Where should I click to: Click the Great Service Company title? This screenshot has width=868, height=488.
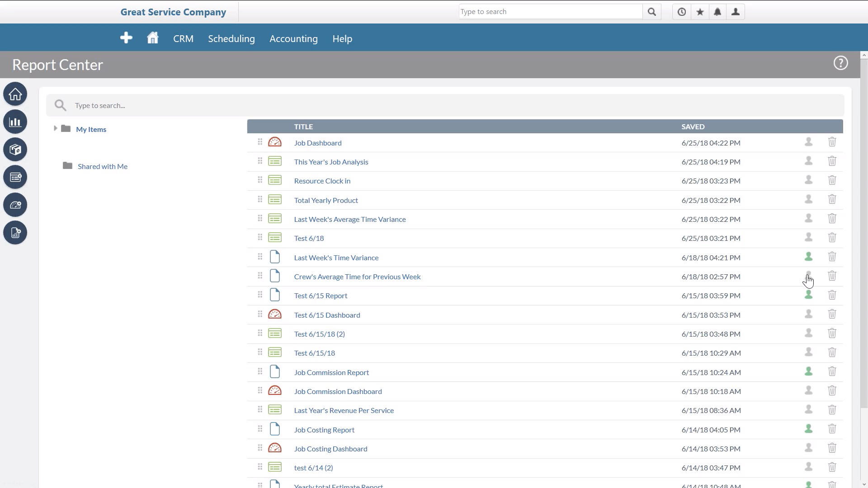coord(173,12)
